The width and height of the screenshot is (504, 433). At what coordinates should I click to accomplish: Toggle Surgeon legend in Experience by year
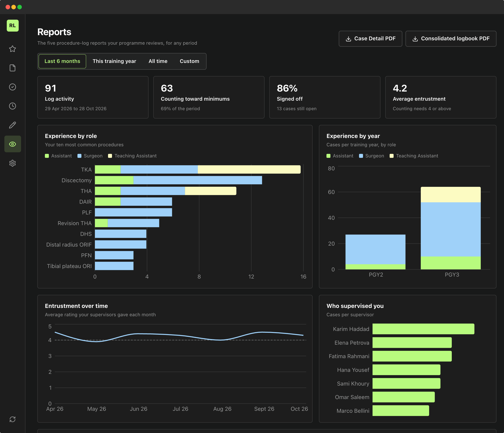click(371, 156)
